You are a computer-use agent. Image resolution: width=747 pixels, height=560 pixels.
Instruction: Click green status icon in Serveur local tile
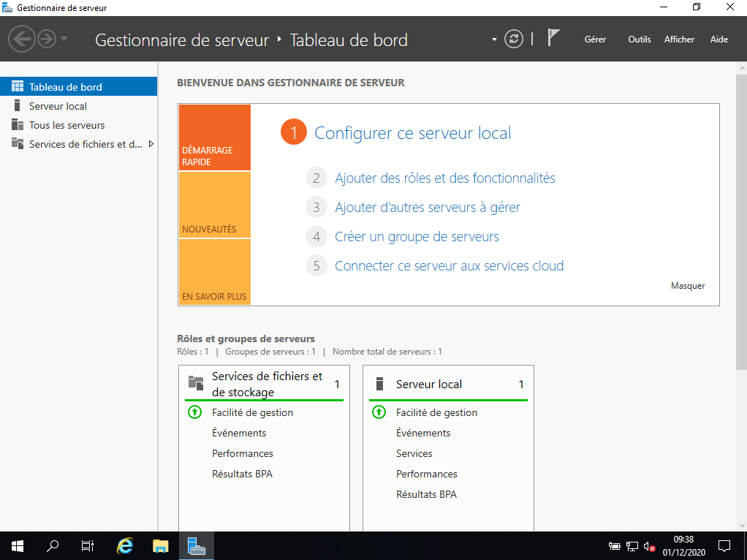[379, 412]
